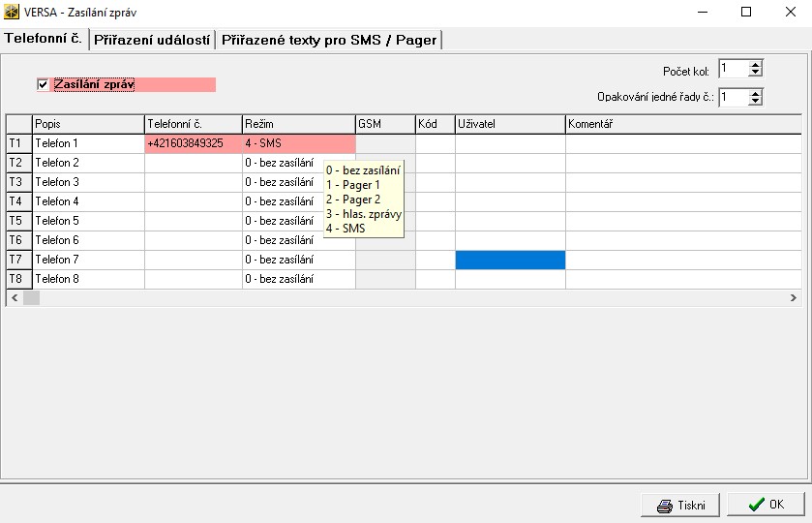Click the phone number cell +421603849325
This screenshot has height=523, width=812.
(x=193, y=143)
